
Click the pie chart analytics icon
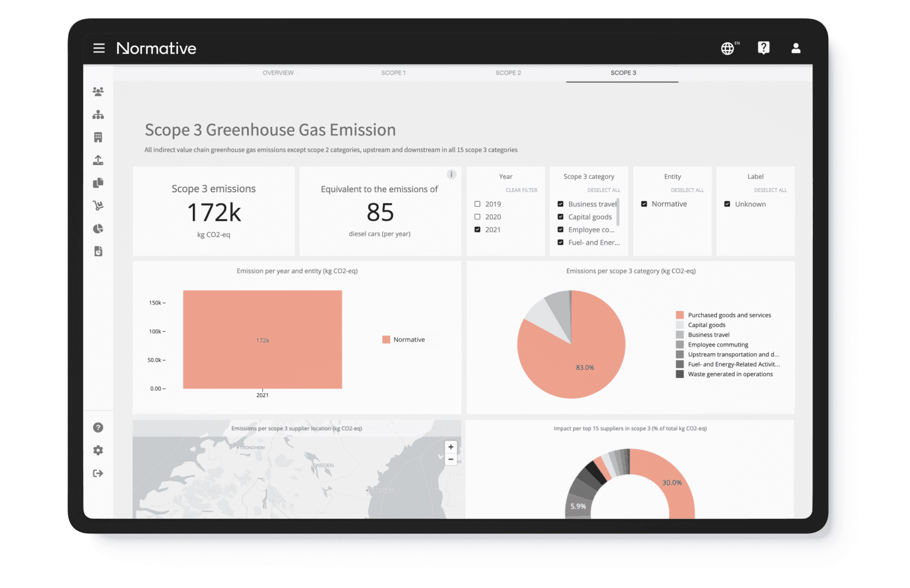[x=98, y=228]
